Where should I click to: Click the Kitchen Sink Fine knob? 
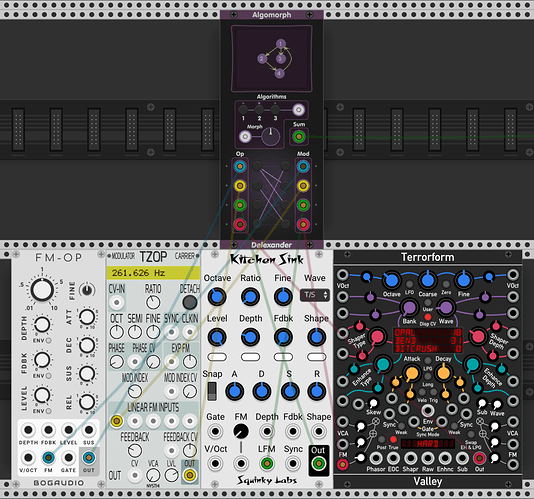click(x=283, y=297)
